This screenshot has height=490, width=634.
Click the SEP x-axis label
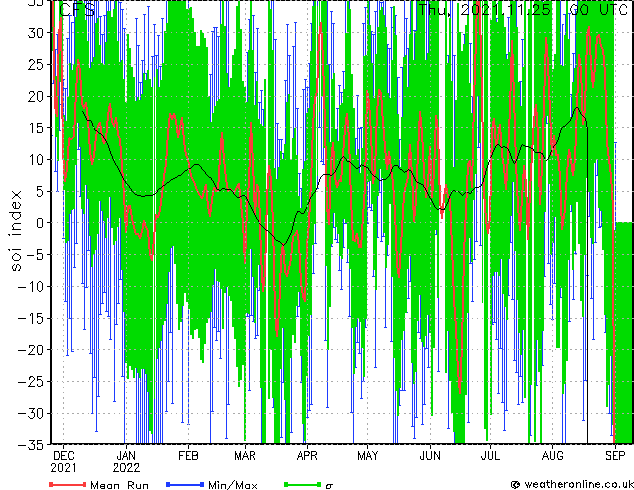[x=615, y=456]
